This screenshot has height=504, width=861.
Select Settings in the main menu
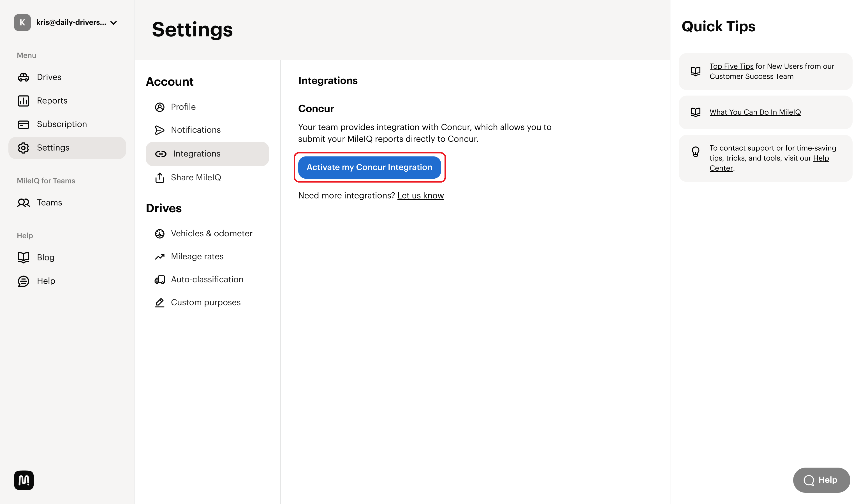point(67,148)
